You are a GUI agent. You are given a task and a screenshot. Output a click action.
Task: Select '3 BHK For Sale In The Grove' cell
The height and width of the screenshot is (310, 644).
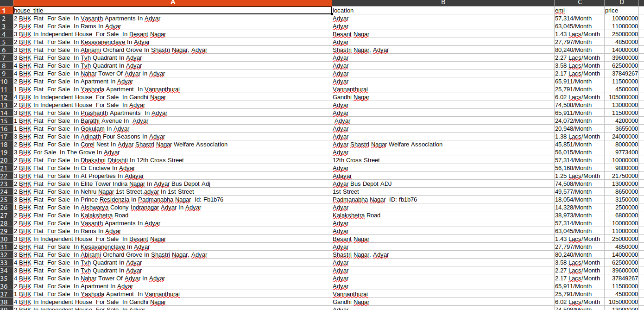point(172,152)
